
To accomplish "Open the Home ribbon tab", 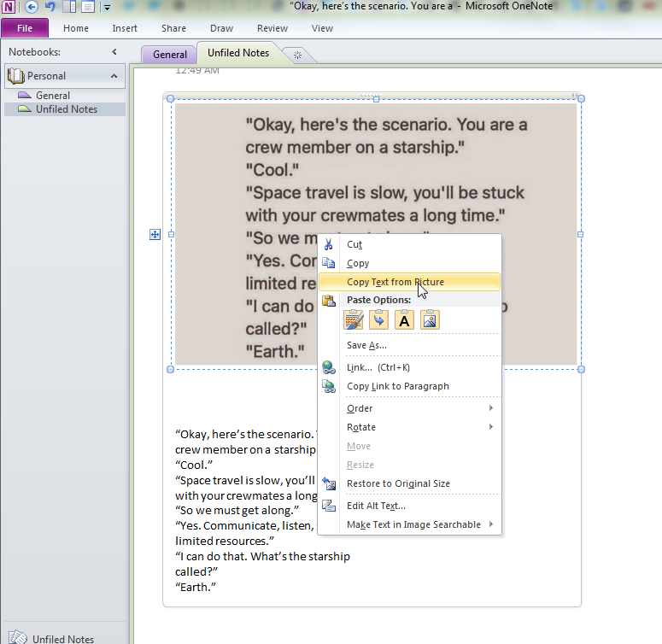I will click(x=76, y=28).
